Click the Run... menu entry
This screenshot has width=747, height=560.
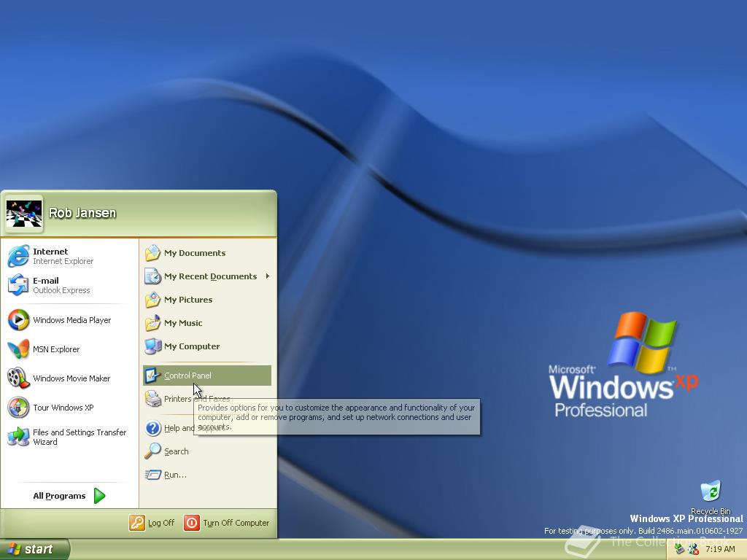pos(207,475)
